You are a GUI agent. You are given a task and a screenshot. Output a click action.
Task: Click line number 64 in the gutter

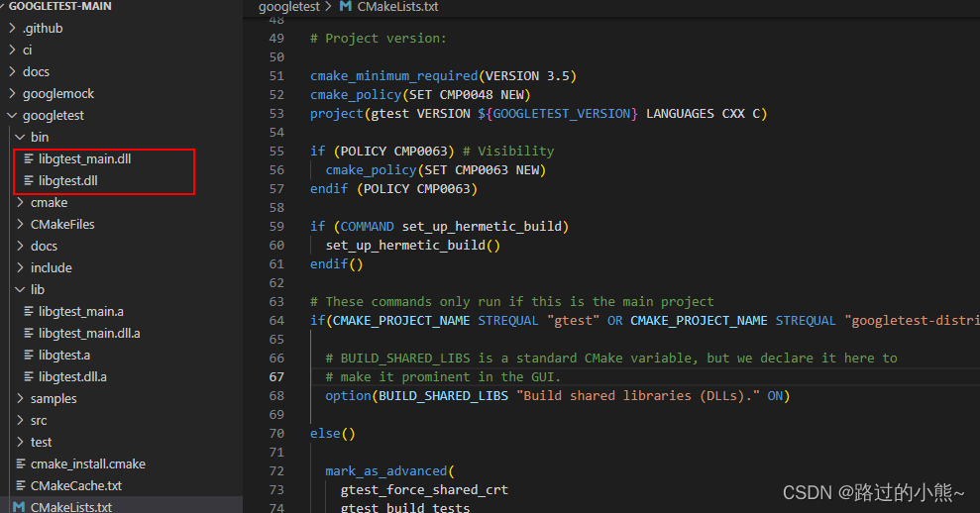coord(276,320)
